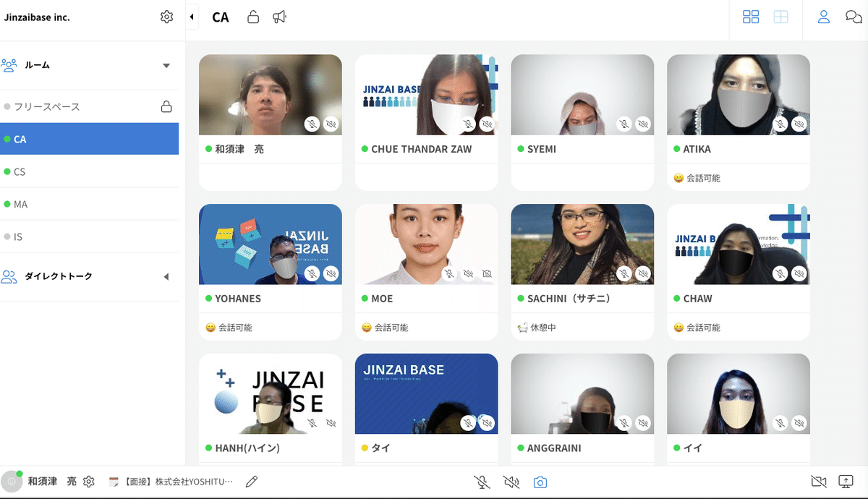This screenshot has width=868, height=499.
Task: Open the members list person icon
Action: 823,17
